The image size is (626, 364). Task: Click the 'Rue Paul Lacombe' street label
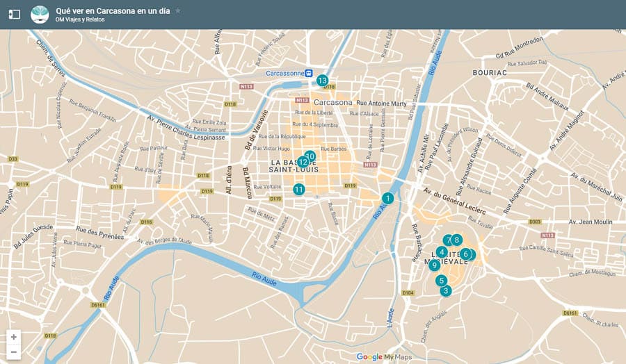pos(438,147)
